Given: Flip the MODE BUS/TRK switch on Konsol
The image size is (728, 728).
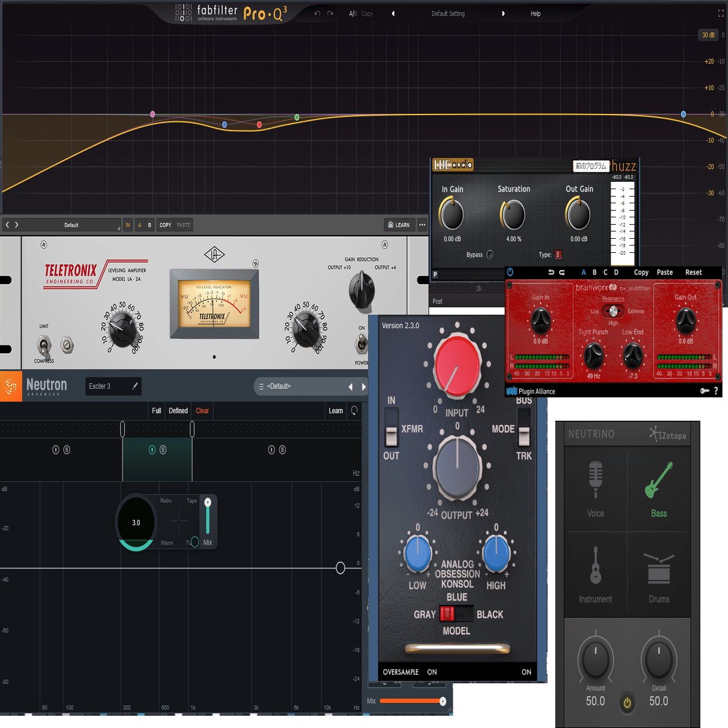Looking at the screenshot, I should pos(523,427).
